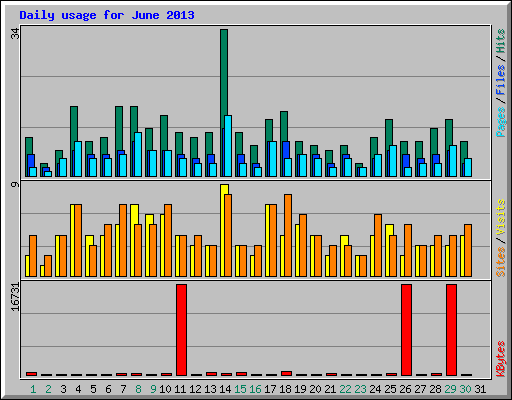Click day label "25" on the x-axis
Screen dimensions: 512x400
point(390,389)
